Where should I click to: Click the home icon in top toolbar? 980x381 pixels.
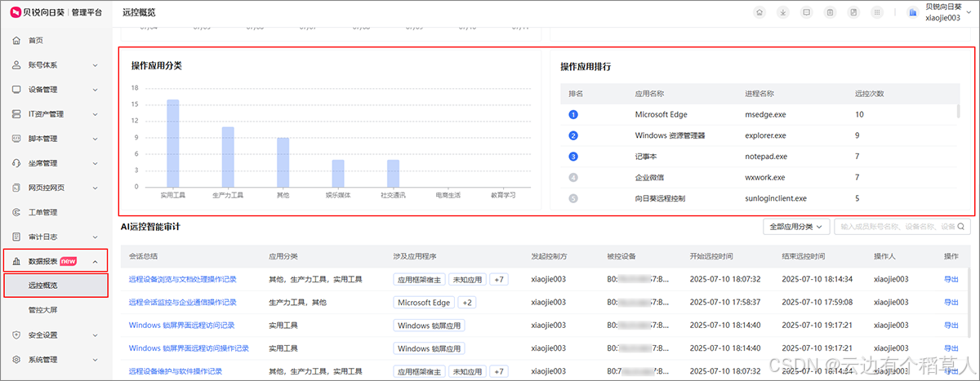[x=759, y=12]
